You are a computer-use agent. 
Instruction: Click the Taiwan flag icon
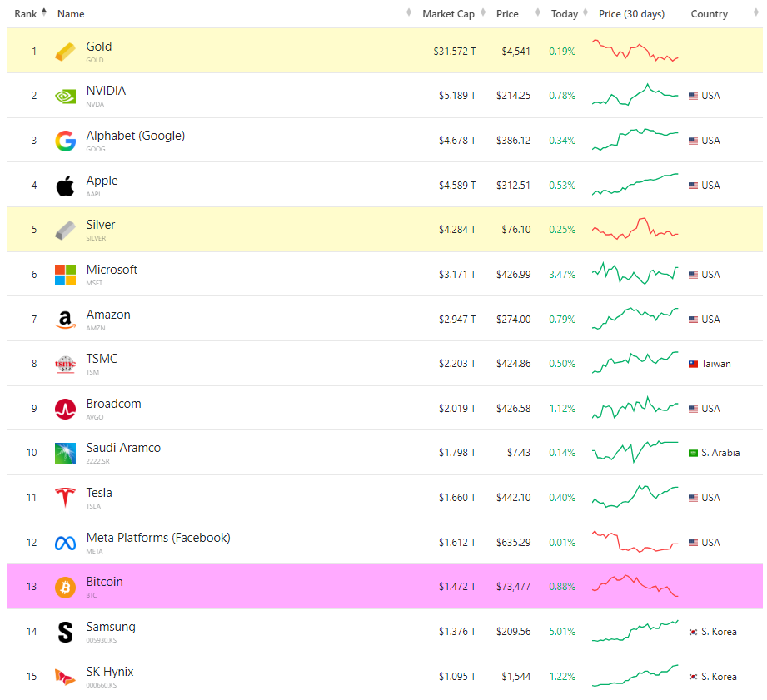[693, 365]
